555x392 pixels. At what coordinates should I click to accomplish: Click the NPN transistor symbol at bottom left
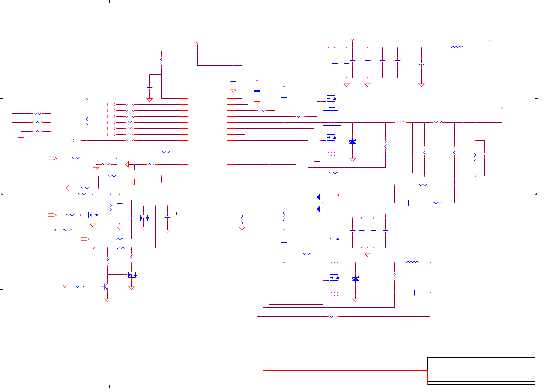tap(106, 287)
